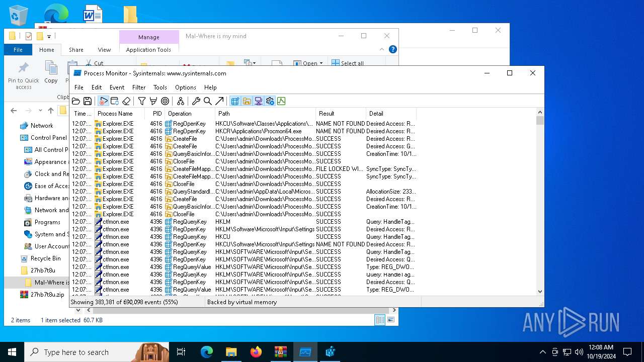
Task: Go up one folder in Explorer
Action: (x=51, y=111)
